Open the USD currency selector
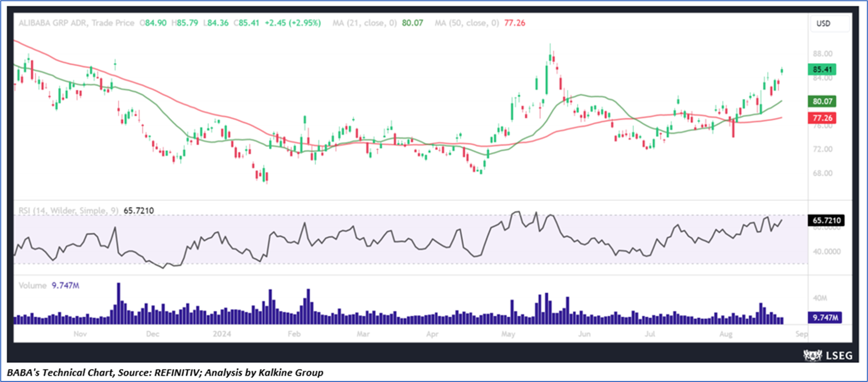868x382 pixels. 830,24
